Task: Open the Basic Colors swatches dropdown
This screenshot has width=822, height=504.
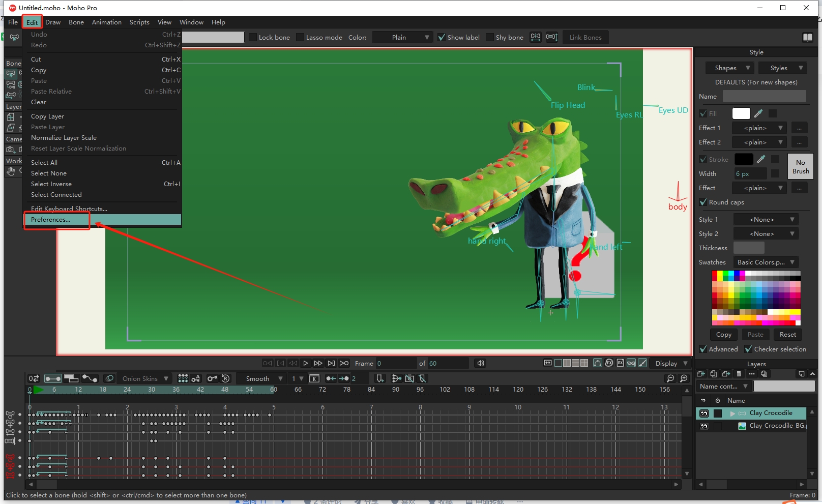Action: pos(766,262)
